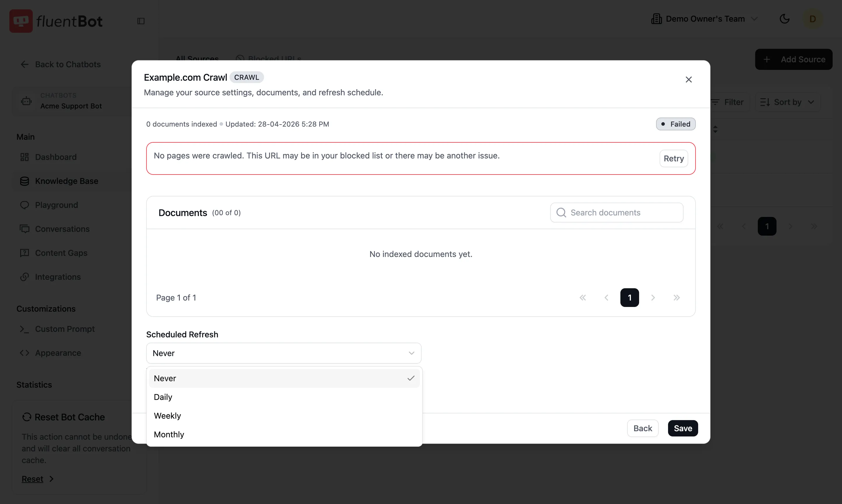Expand the Demo Owner's Team switcher

point(754,19)
